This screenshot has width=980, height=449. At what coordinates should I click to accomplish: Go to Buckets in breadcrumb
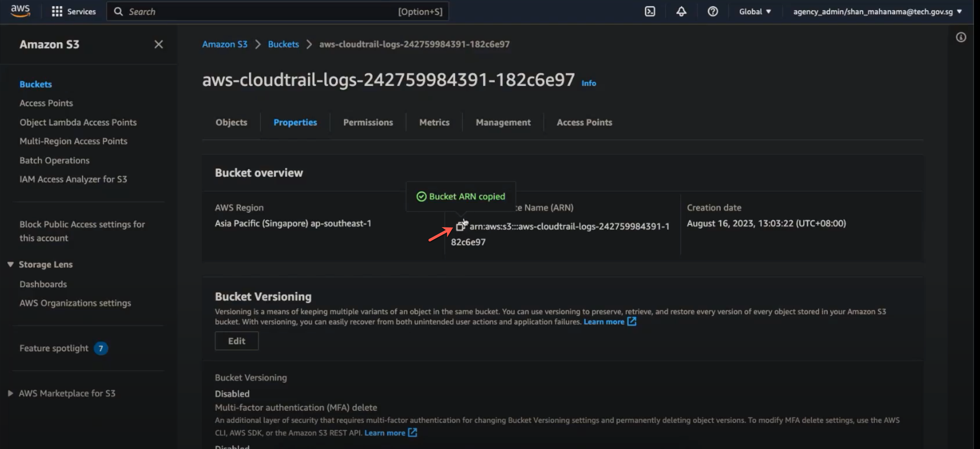(x=283, y=44)
